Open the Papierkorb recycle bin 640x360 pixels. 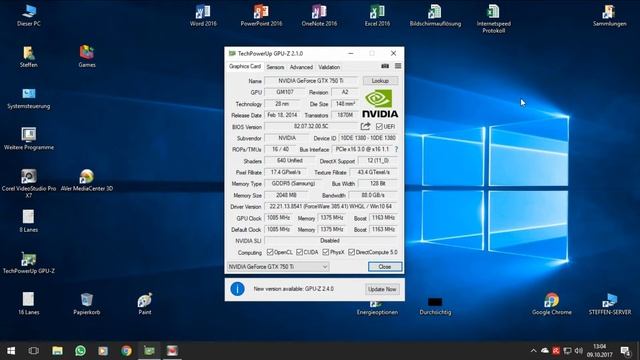87,304
